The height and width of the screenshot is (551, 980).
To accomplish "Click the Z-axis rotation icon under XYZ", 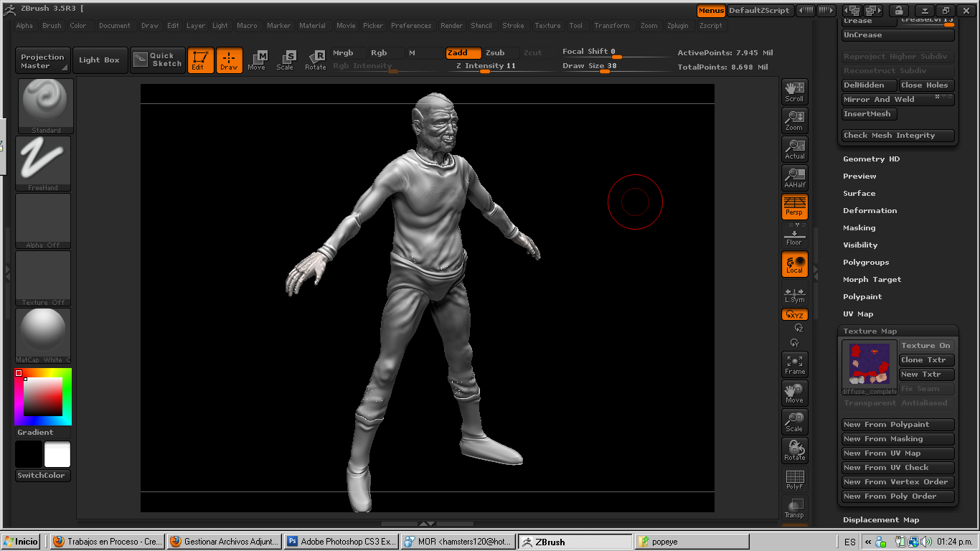I will pyautogui.click(x=798, y=327).
